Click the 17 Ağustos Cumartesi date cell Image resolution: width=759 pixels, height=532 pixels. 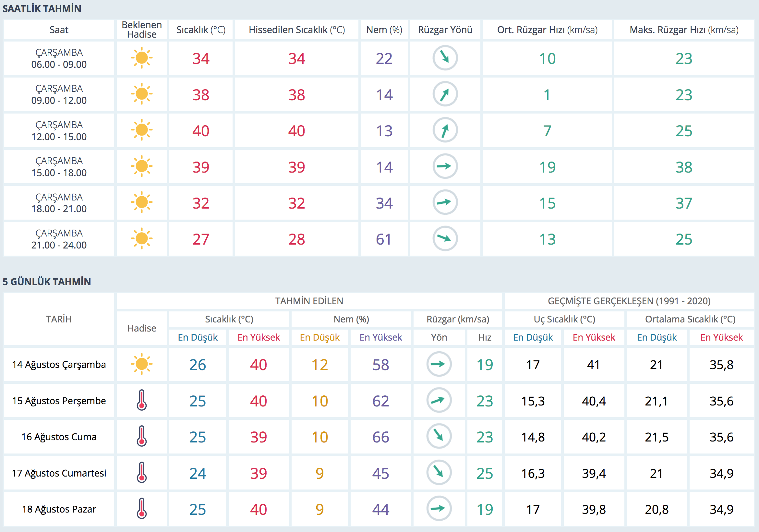pos(59,473)
